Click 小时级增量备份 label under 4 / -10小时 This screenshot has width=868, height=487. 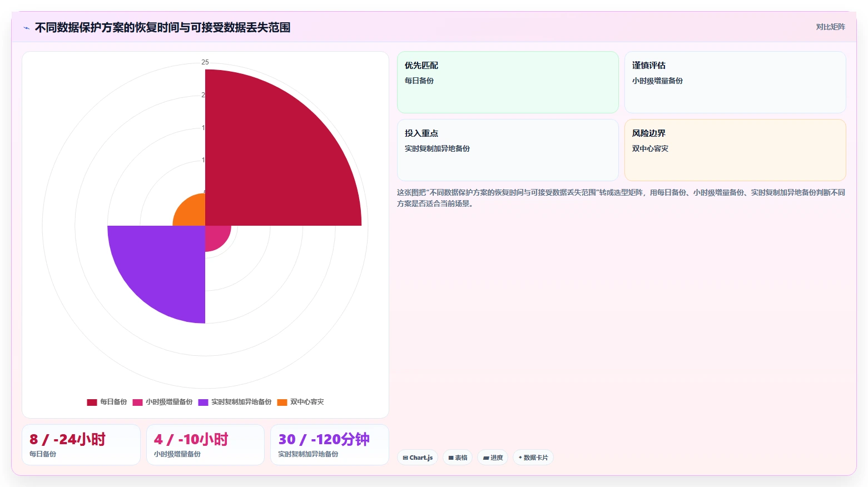tap(177, 454)
